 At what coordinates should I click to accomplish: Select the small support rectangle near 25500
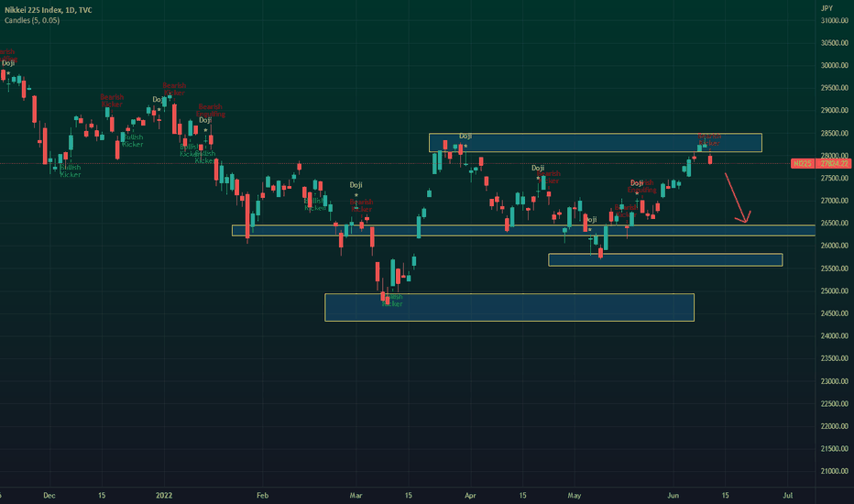click(x=665, y=260)
